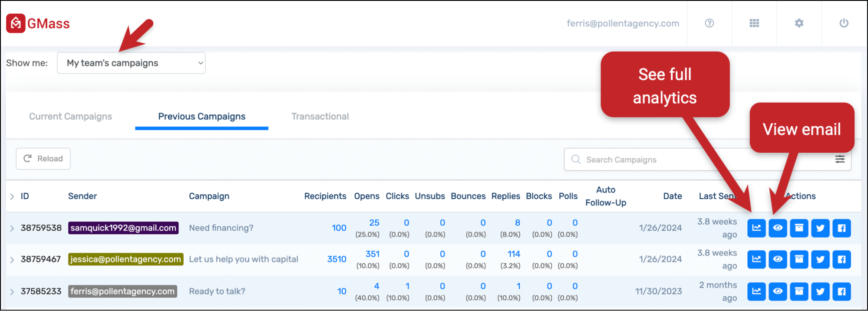Archive the Need financing? campaign
This screenshot has width=868, height=311.
(799, 228)
